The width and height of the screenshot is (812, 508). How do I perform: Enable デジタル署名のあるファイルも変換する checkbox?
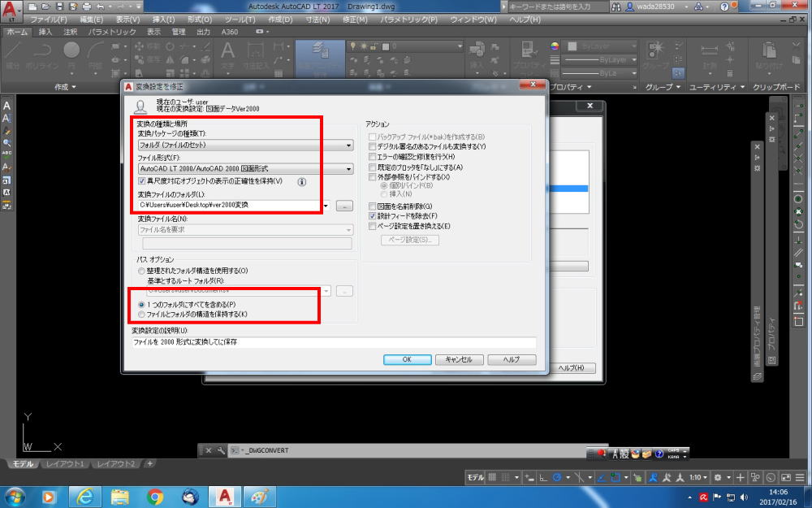click(x=372, y=146)
